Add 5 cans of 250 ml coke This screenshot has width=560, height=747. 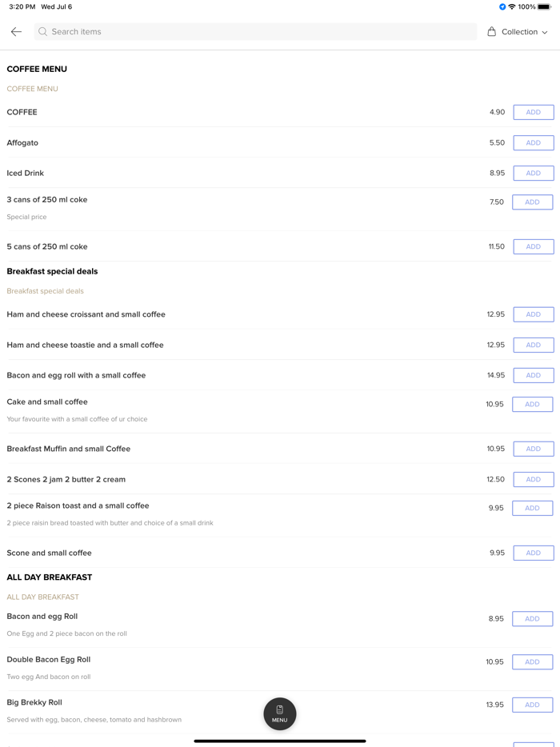[533, 247]
